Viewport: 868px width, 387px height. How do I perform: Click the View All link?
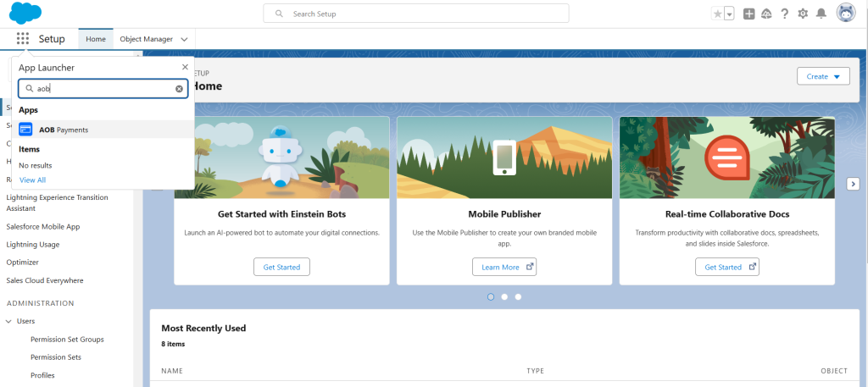[33, 180]
